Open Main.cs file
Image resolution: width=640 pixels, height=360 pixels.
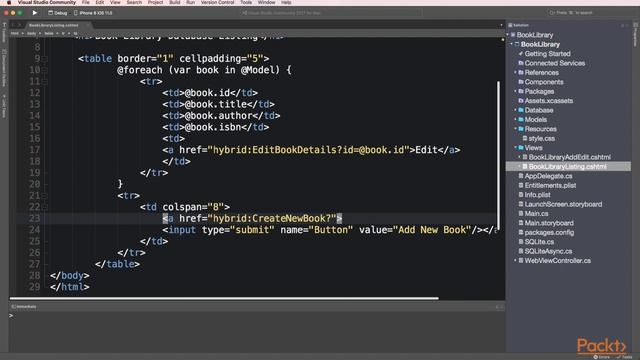536,213
